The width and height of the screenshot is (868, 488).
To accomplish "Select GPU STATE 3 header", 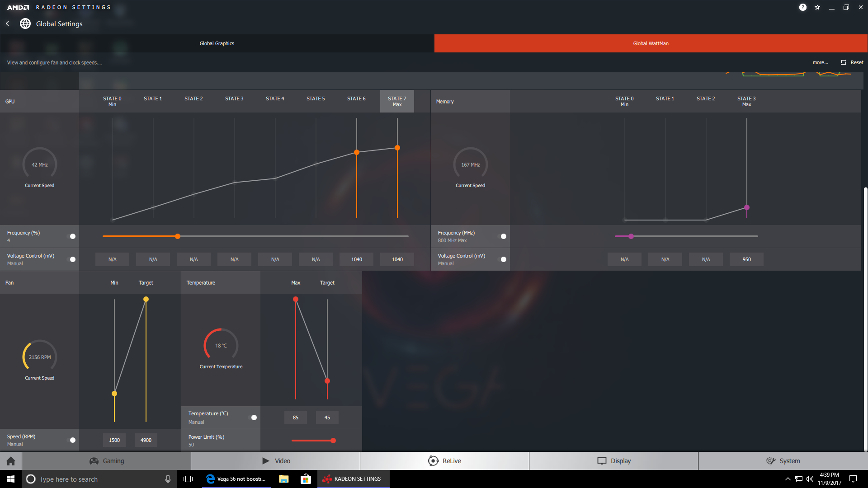I will [234, 99].
